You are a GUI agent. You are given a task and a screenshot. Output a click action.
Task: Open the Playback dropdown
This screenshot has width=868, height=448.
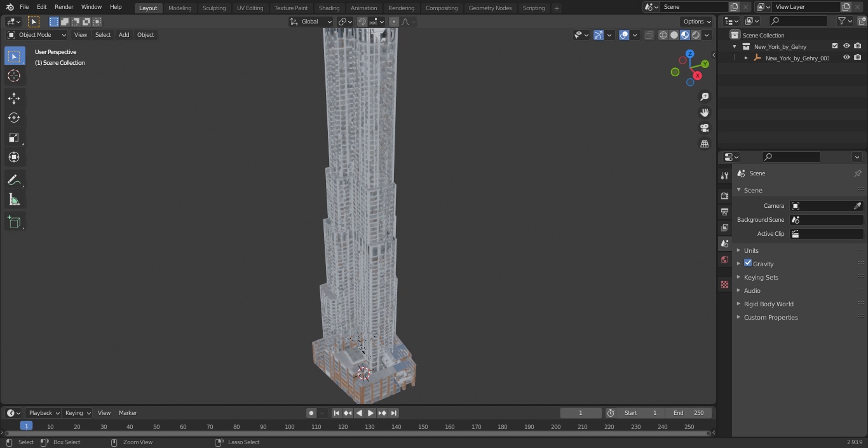(x=43, y=413)
